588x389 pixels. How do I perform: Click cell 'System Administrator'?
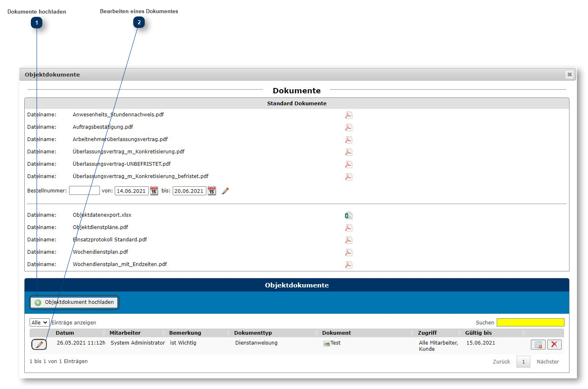[x=138, y=343]
